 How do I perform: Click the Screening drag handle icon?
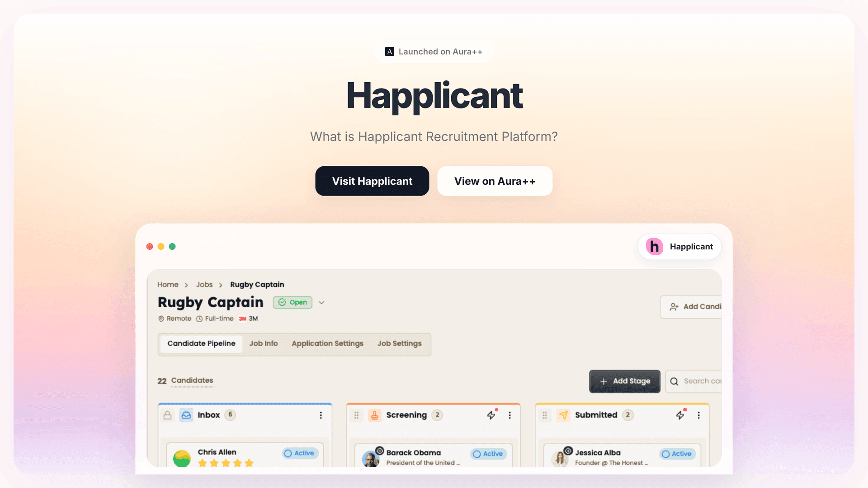click(356, 415)
